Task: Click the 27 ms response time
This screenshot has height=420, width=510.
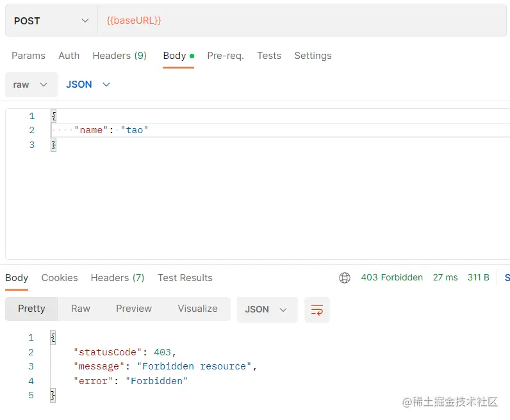Action: [x=445, y=277]
